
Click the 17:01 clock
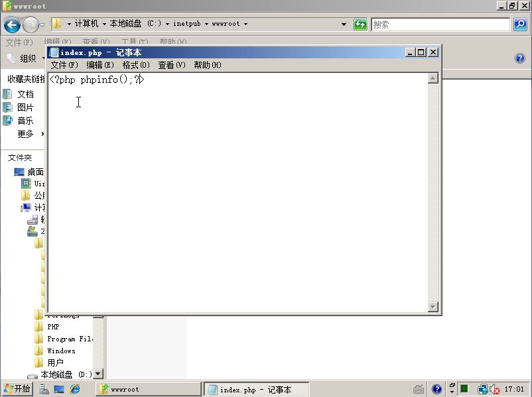514,389
